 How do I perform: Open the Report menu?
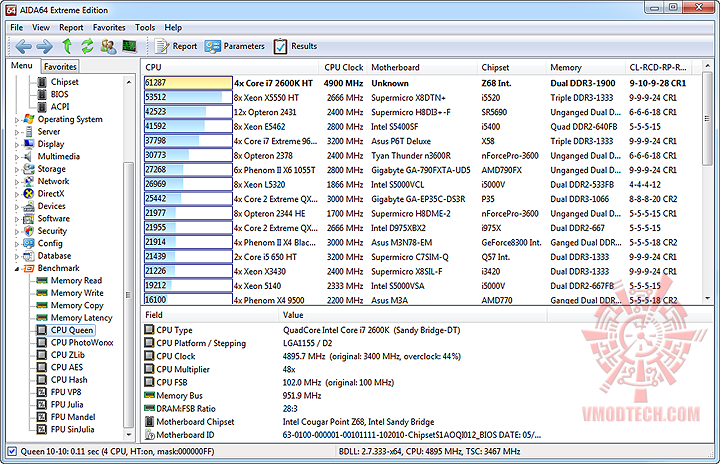[71, 28]
